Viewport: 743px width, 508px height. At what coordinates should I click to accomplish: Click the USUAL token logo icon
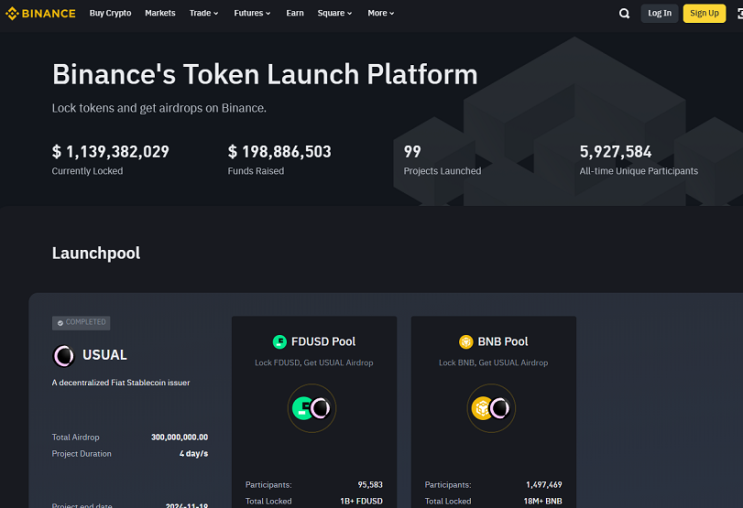point(63,356)
